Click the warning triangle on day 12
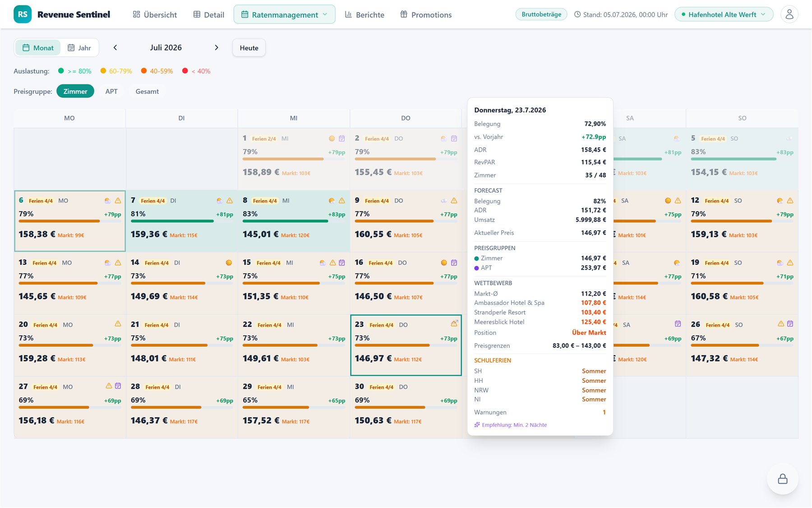 pos(790,200)
